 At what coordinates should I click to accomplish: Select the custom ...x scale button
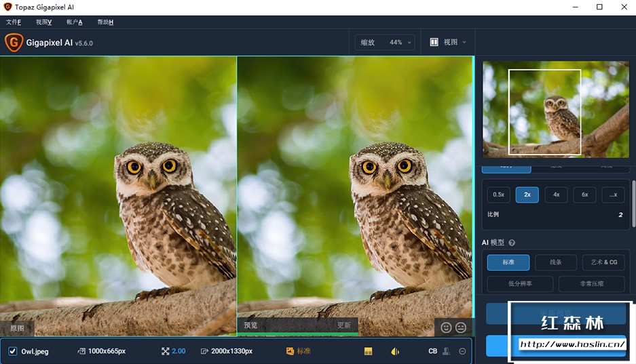pos(614,195)
